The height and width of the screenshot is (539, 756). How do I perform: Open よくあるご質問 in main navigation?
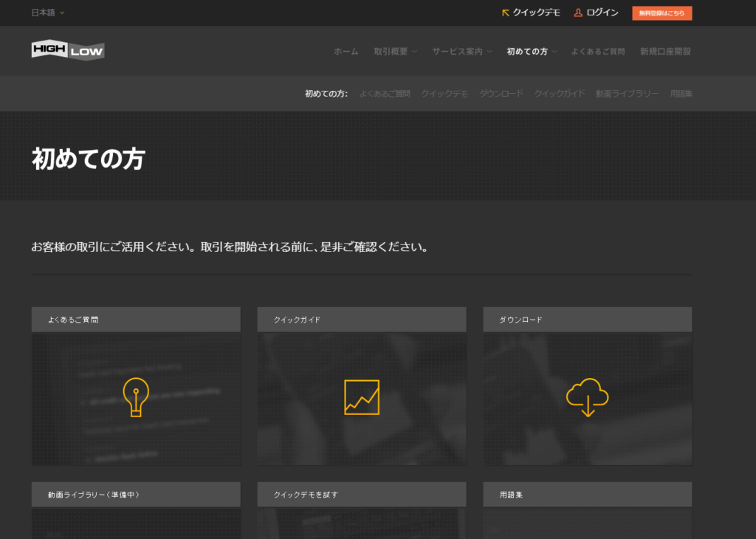point(598,52)
